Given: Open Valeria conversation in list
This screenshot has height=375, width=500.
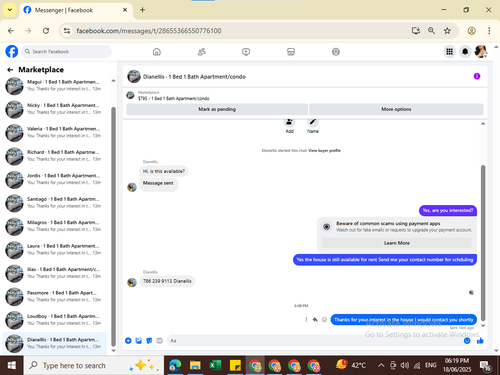Looking at the screenshot, I should [55, 132].
